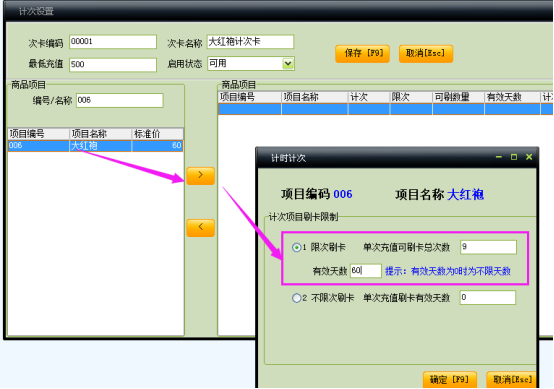Focus the 次卡名称 input field

[250, 42]
